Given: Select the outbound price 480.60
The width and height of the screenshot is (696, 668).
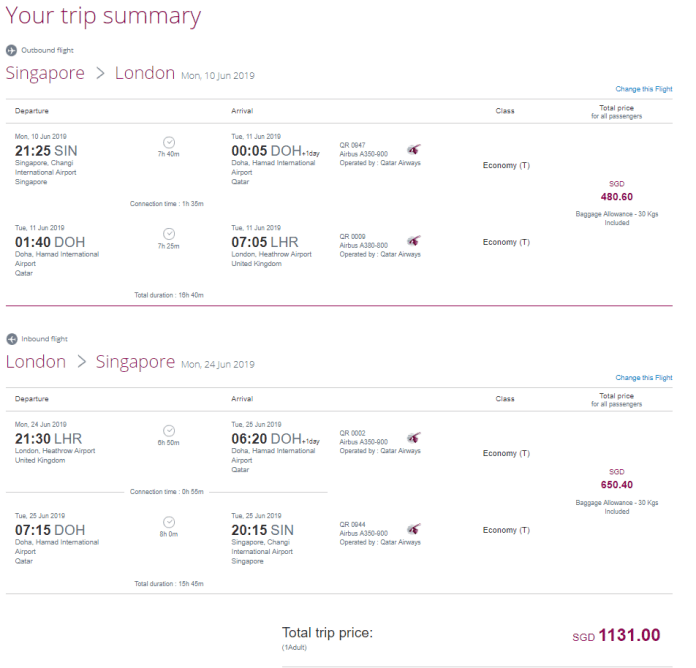Looking at the screenshot, I should (x=617, y=197).
